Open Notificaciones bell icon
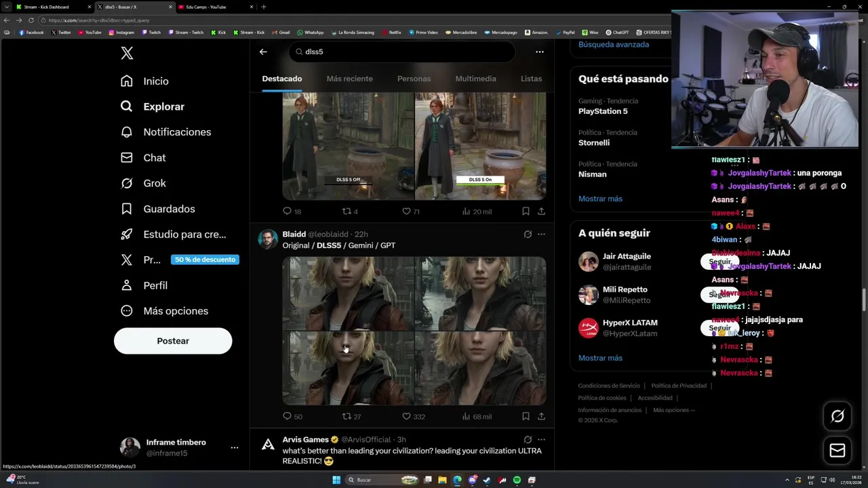Image resolution: width=868 pixels, height=488 pixels. point(127,131)
